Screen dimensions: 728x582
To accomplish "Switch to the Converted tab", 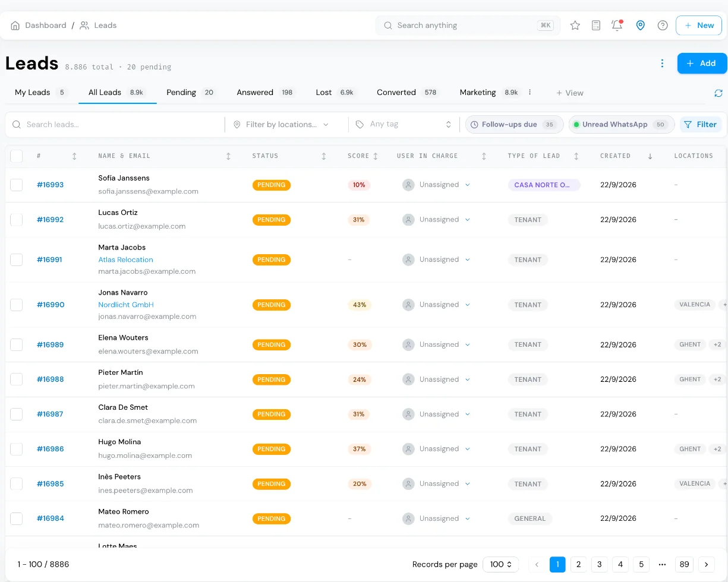I will pos(408,93).
